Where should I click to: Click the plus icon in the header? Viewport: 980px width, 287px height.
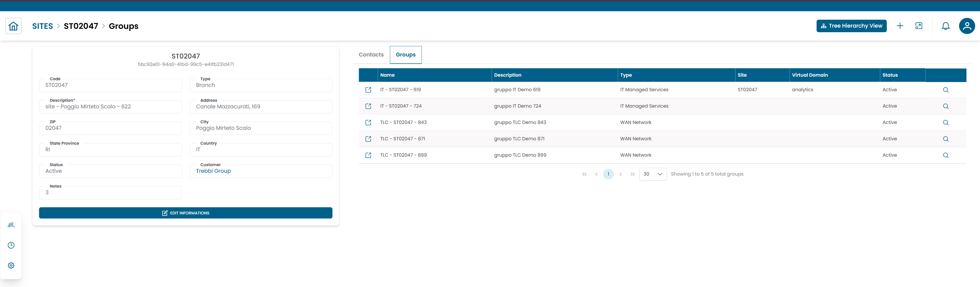[900, 26]
